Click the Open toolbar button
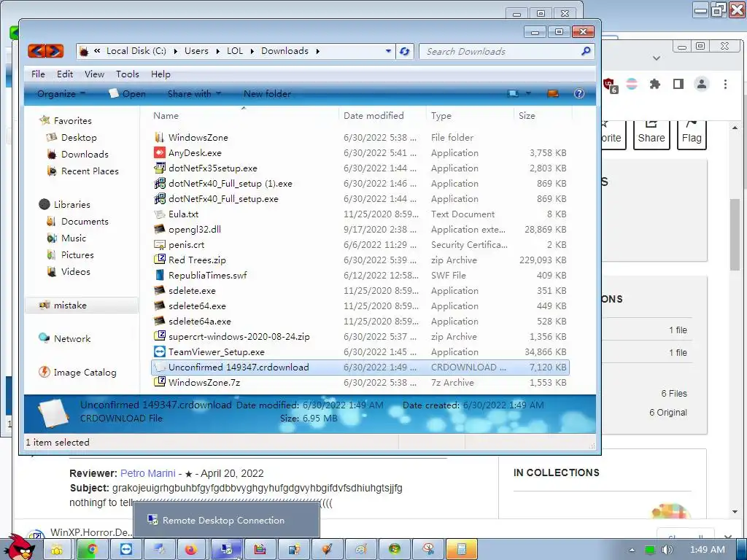 coord(127,94)
